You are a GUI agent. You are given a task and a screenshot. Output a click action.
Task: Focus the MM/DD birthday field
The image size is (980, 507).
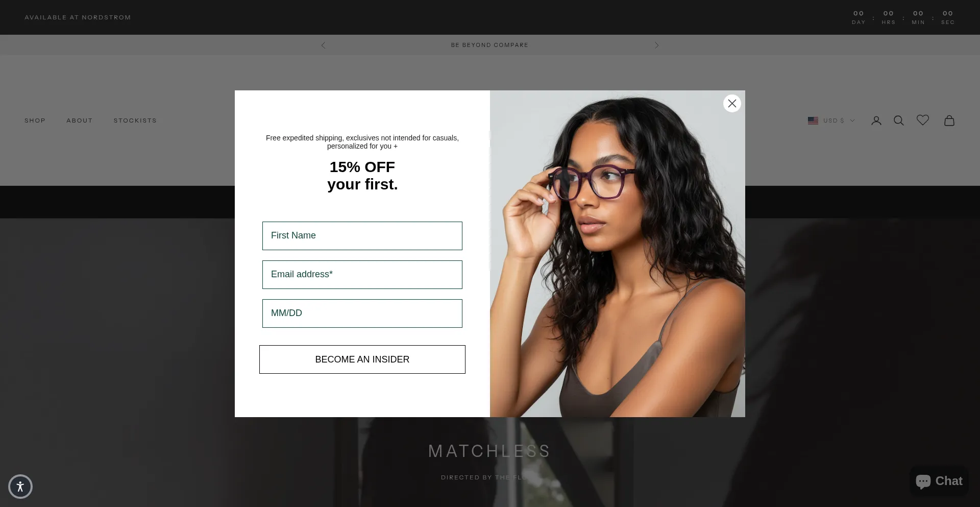click(x=362, y=313)
